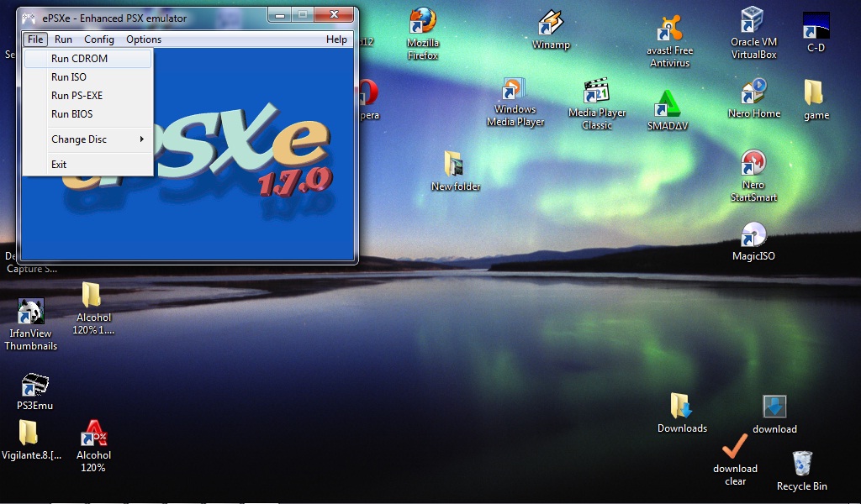Open the SMADAV antivirus icon
861x504 pixels.
pyautogui.click(x=667, y=110)
